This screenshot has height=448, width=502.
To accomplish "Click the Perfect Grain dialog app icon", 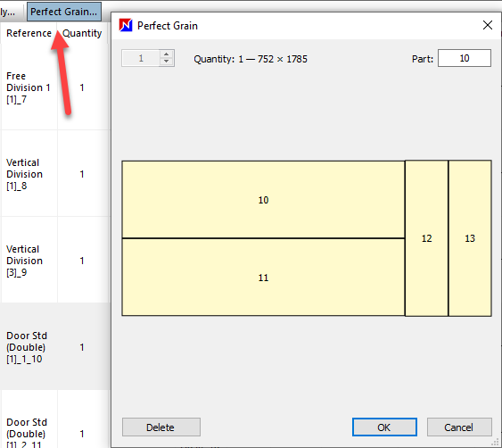I will [126, 25].
